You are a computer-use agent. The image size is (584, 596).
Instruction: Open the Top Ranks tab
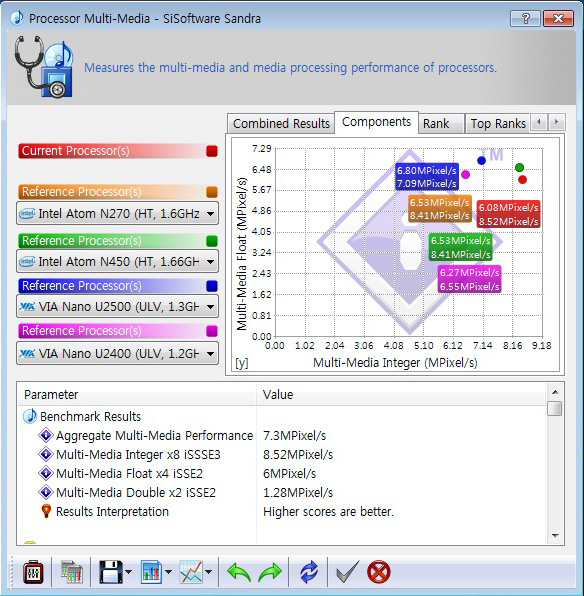pos(497,124)
